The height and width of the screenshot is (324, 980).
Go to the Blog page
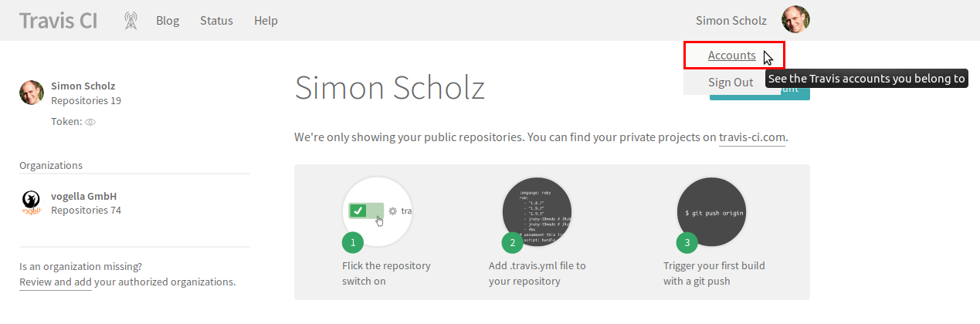[168, 21]
